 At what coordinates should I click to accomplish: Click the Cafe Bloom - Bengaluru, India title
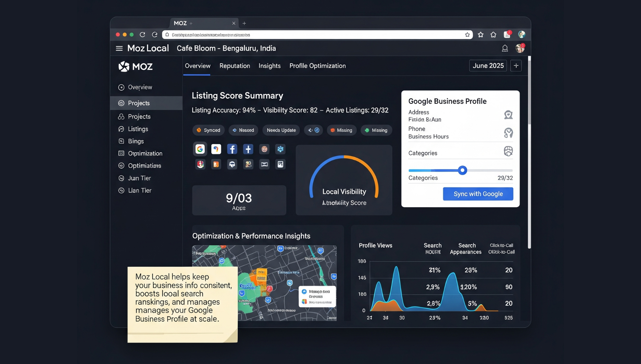tap(226, 48)
